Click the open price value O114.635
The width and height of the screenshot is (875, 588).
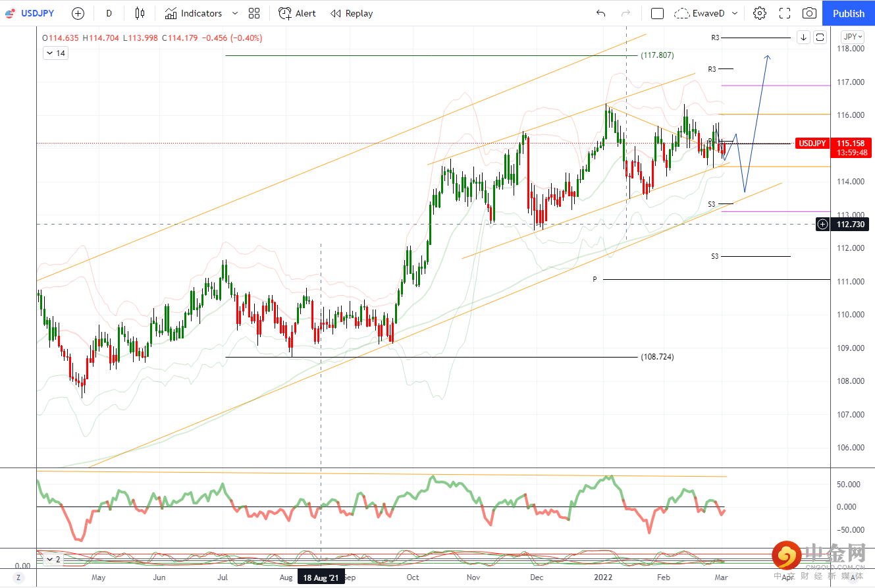pos(60,38)
